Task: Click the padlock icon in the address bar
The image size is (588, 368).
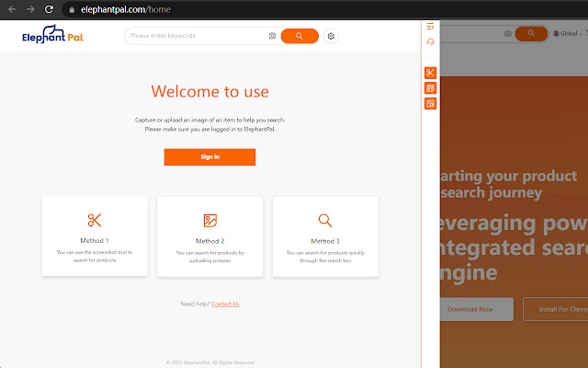Action: pyautogui.click(x=72, y=10)
